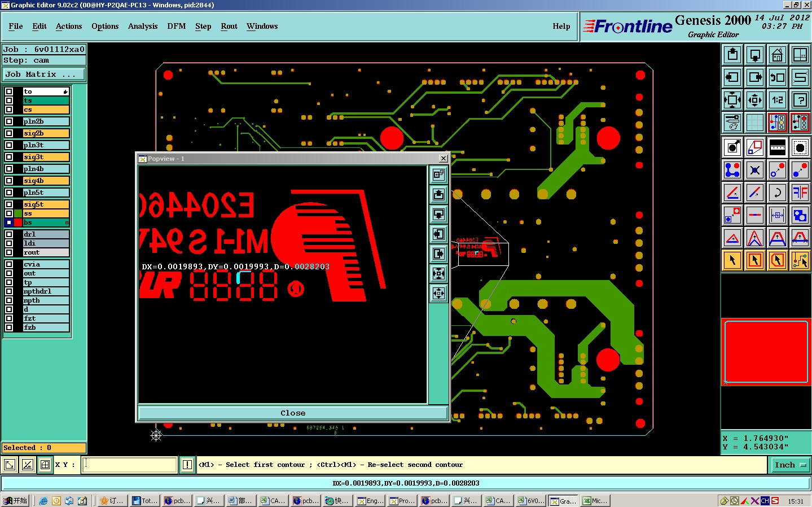
Task: Click the zoom area red-blue rectangles icon
Action: click(x=755, y=147)
